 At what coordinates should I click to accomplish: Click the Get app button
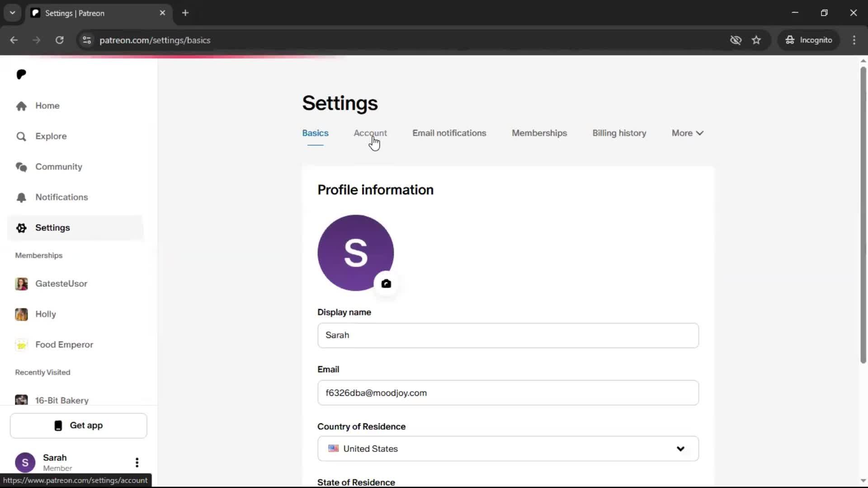click(x=79, y=426)
